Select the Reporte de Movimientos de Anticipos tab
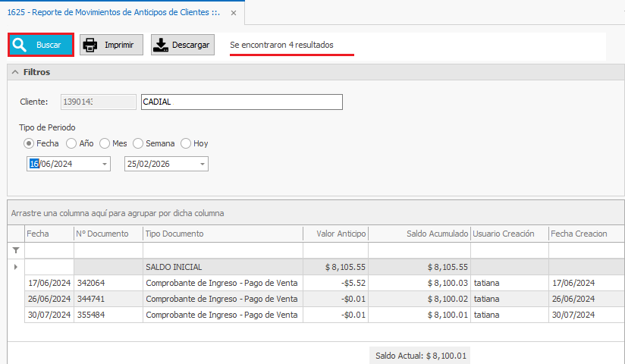This screenshot has height=364, width=625. [x=114, y=13]
